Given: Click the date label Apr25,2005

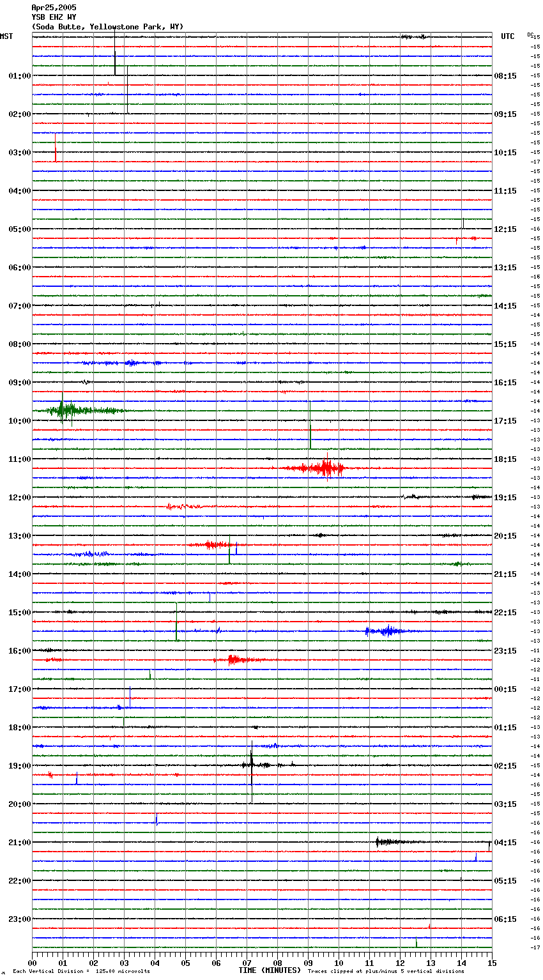Looking at the screenshot, I should (x=54, y=8).
